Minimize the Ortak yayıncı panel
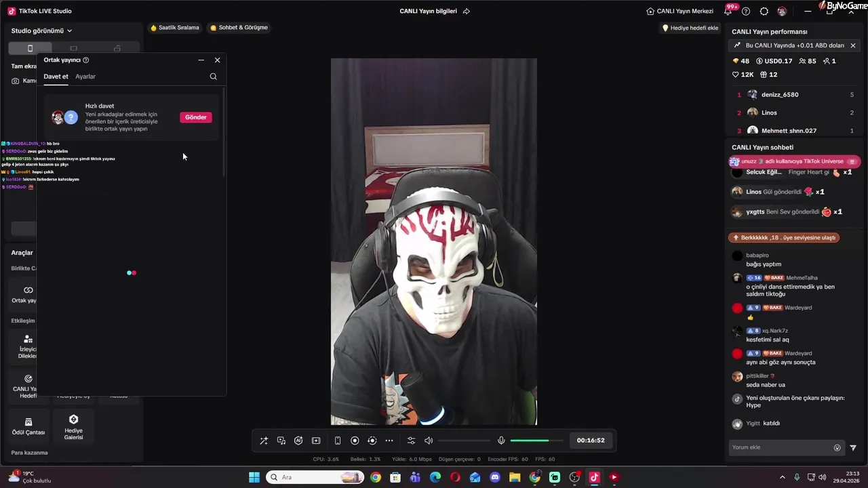The width and height of the screenshot is (868, 488). coord(201,60)
